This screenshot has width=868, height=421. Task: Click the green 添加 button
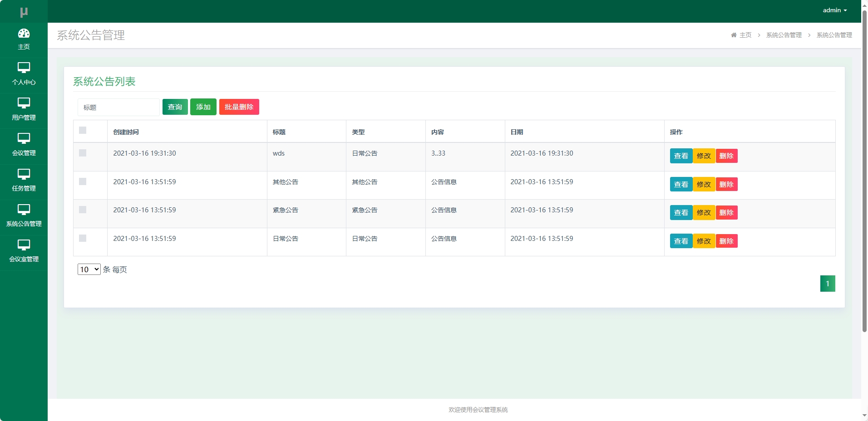(203, 107)
